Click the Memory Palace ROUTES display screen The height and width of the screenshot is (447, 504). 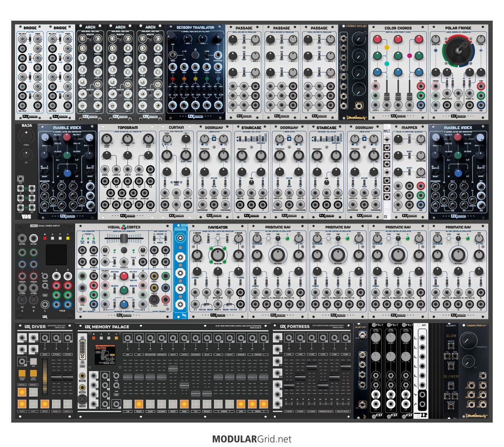point(105,354)
